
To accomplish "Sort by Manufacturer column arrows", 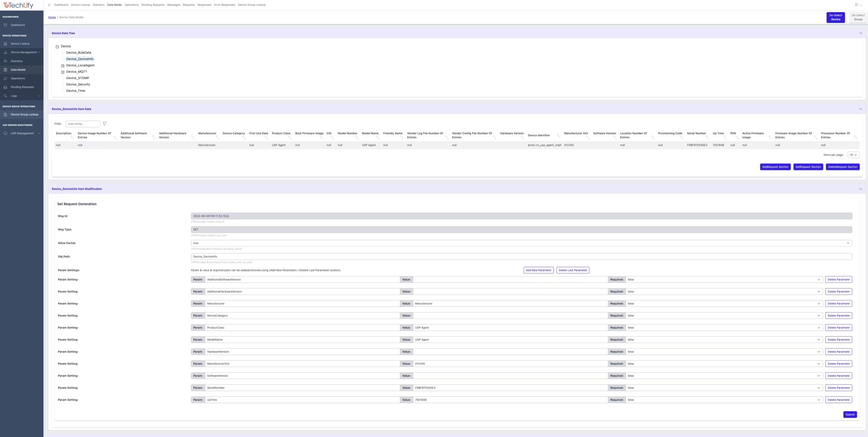I will point(217,137).
